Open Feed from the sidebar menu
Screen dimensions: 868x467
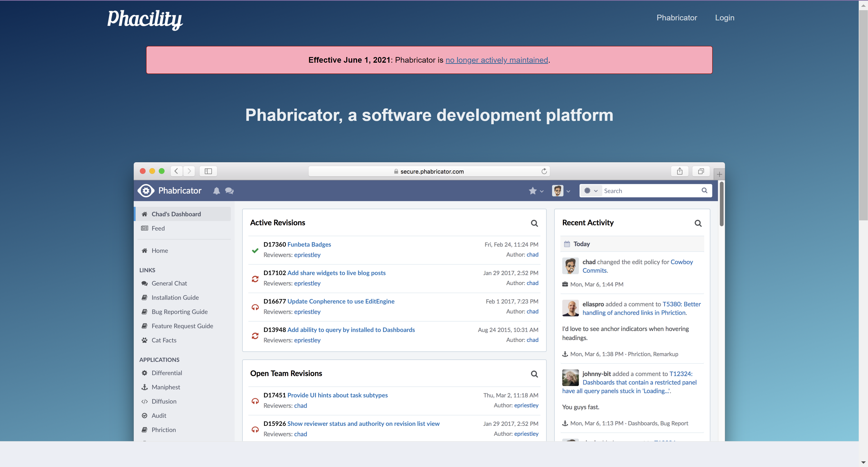click(158, 228)
